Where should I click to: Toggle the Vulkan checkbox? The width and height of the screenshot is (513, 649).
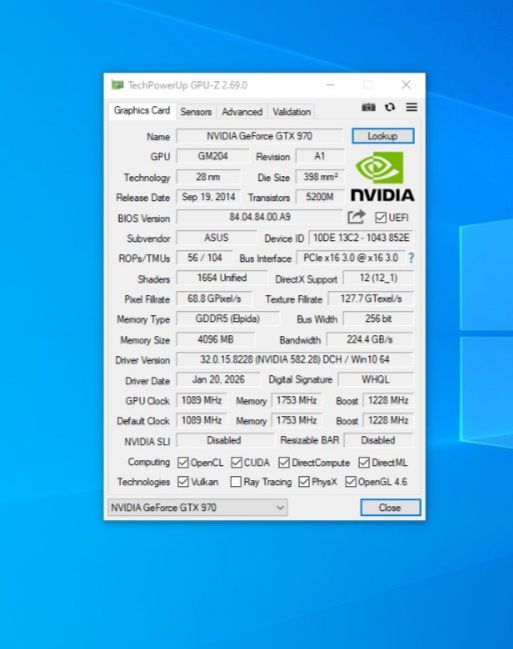[183, 482]
